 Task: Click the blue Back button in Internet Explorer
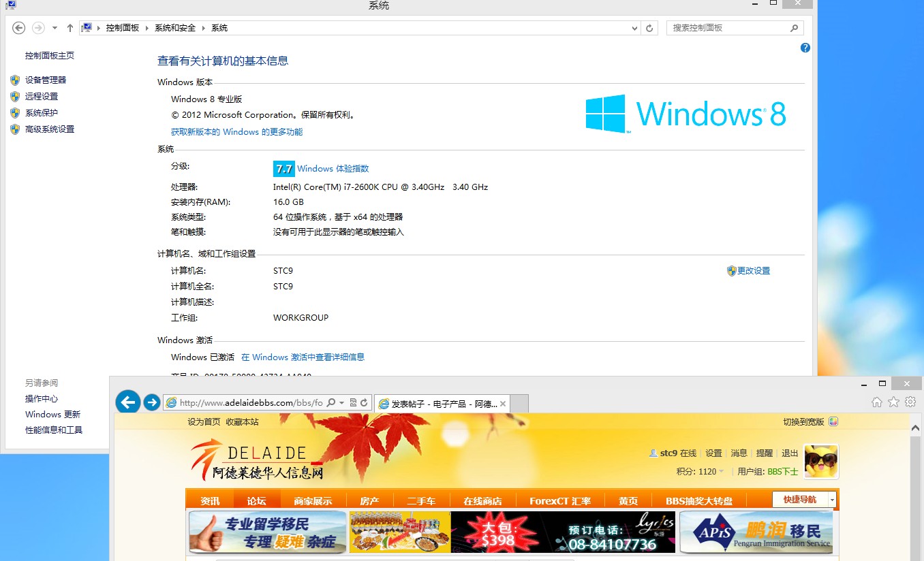coord(127,402)
